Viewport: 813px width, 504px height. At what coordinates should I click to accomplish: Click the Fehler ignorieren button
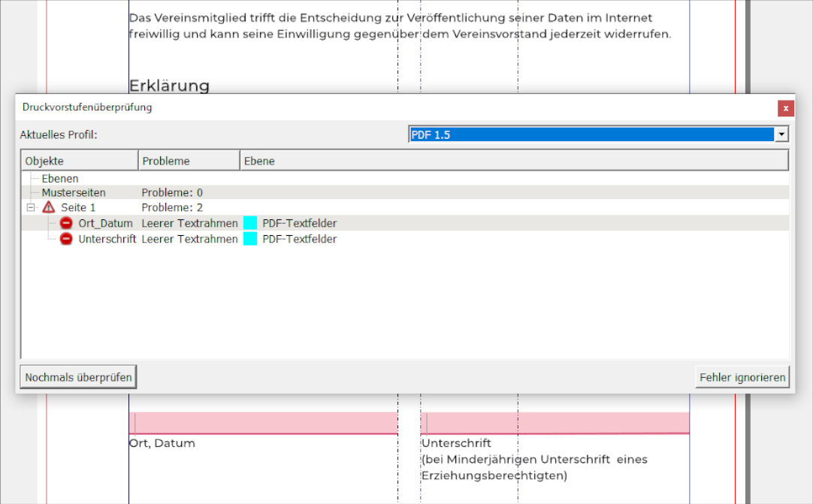click(x=742, y=377)
